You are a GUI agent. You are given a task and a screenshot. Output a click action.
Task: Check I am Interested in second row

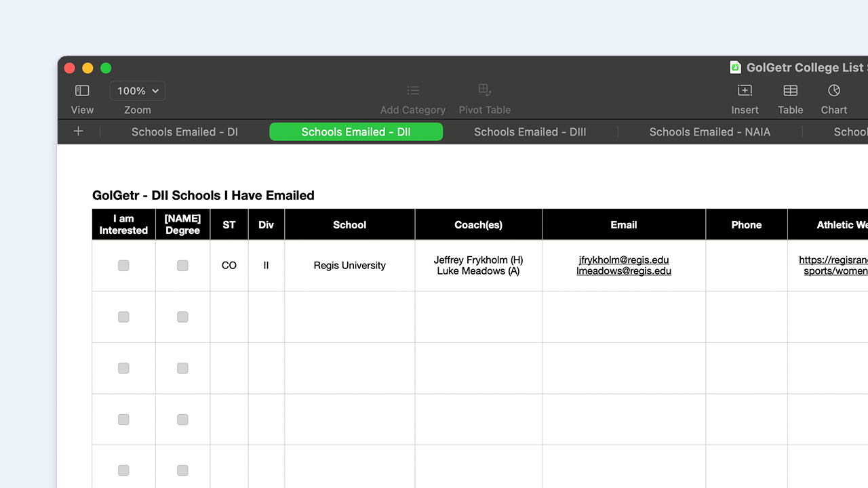click(x=123, y=317)
